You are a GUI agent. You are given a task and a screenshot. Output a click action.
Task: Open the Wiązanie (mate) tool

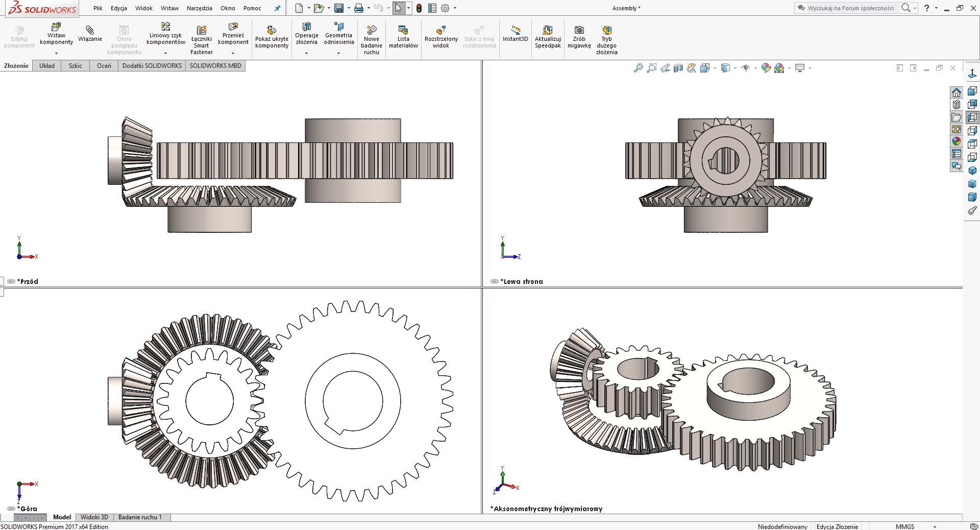click(x=90, y=34)
